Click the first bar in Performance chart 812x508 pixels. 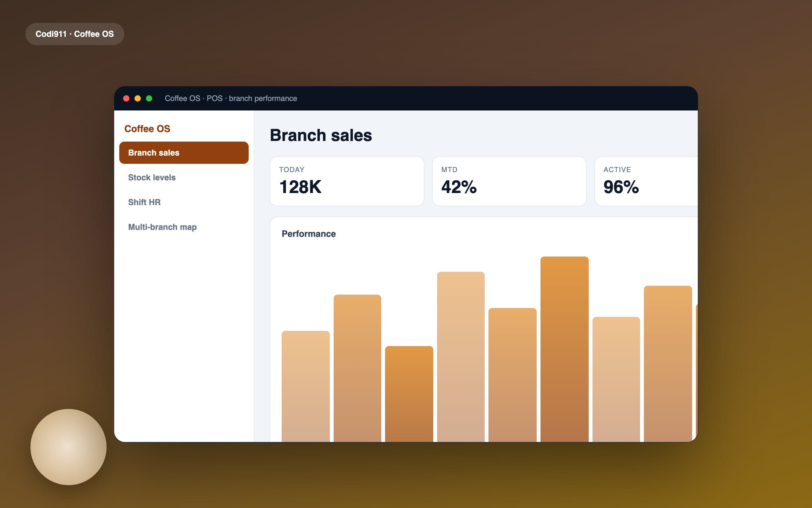[x=306, y=386]
